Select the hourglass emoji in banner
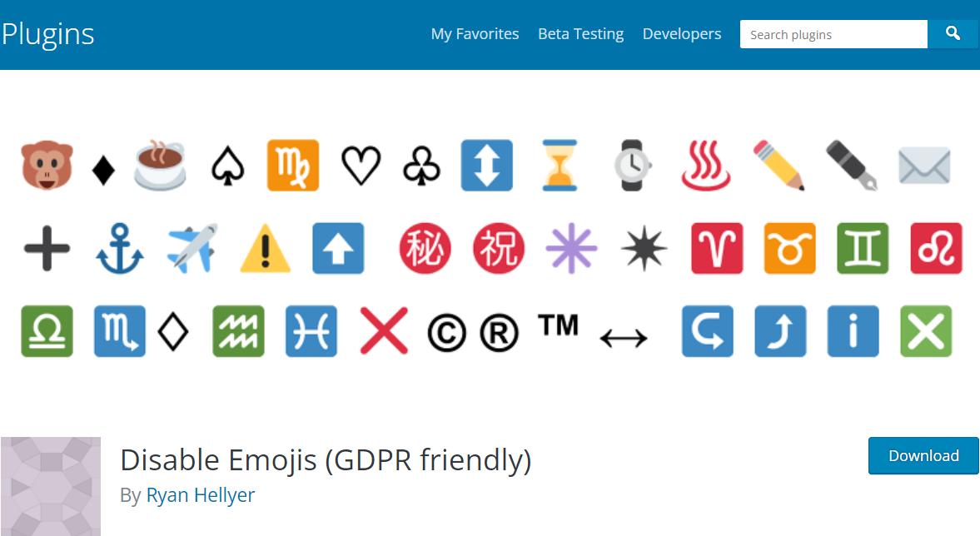 [x=560, y=165]
